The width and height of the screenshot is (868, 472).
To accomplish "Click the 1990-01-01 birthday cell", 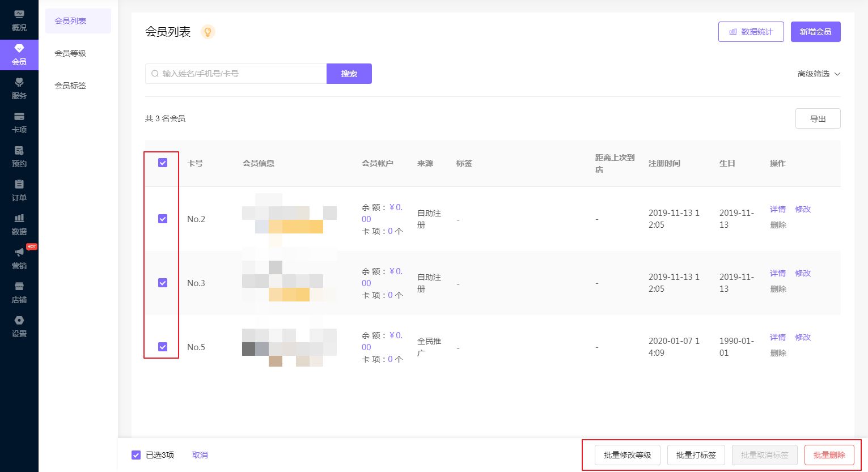I will (736, 347).
